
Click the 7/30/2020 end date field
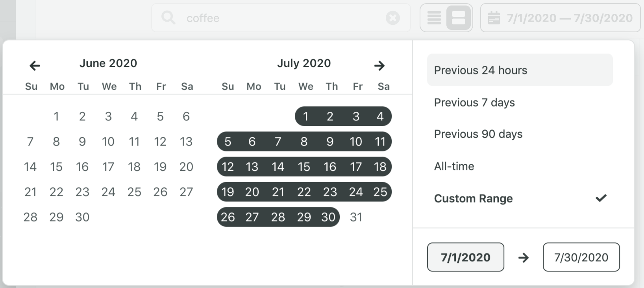[x=581, y=257]
